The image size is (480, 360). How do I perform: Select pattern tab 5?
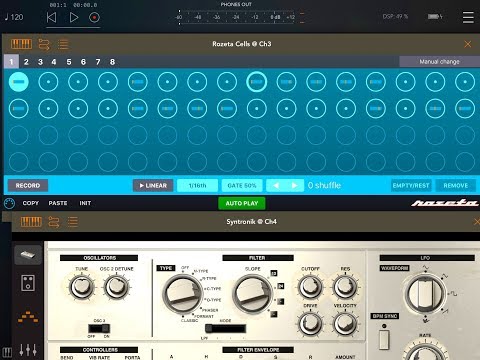[69, 62]
